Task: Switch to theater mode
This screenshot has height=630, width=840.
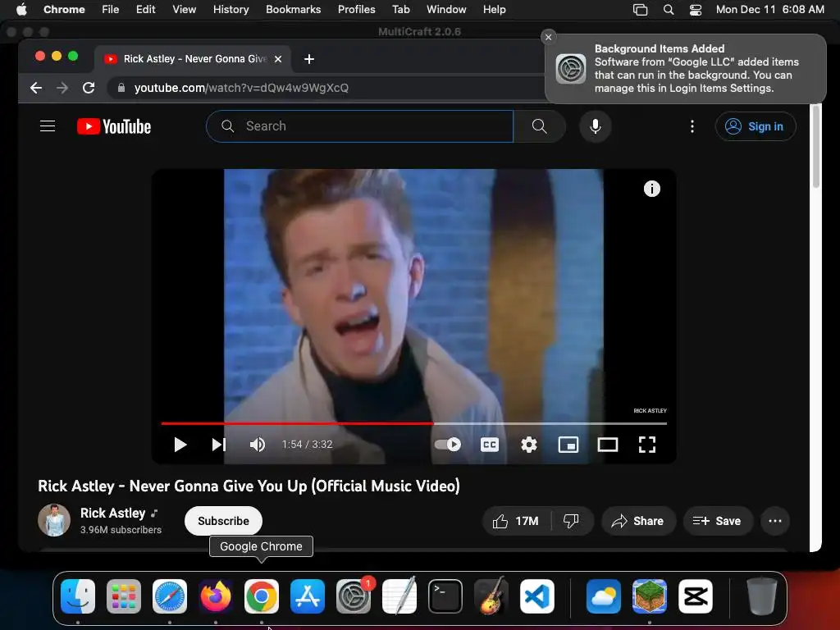Action: pyautogui.click(x=608, y=445)
